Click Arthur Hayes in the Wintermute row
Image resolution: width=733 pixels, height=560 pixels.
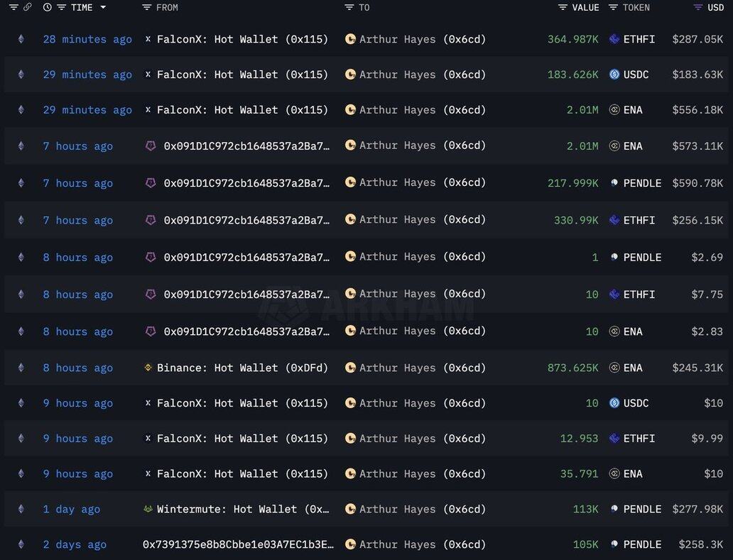click(397, 509)
